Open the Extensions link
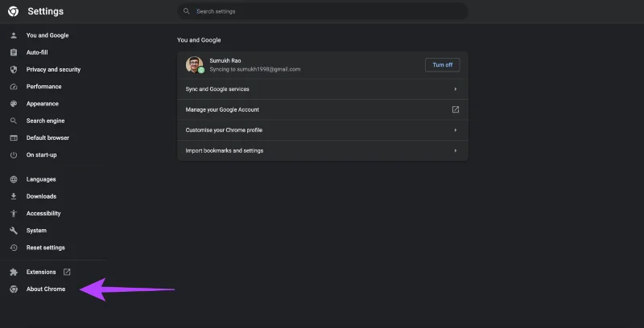Screen dimensions: 644x328 (x=41, y=272)
